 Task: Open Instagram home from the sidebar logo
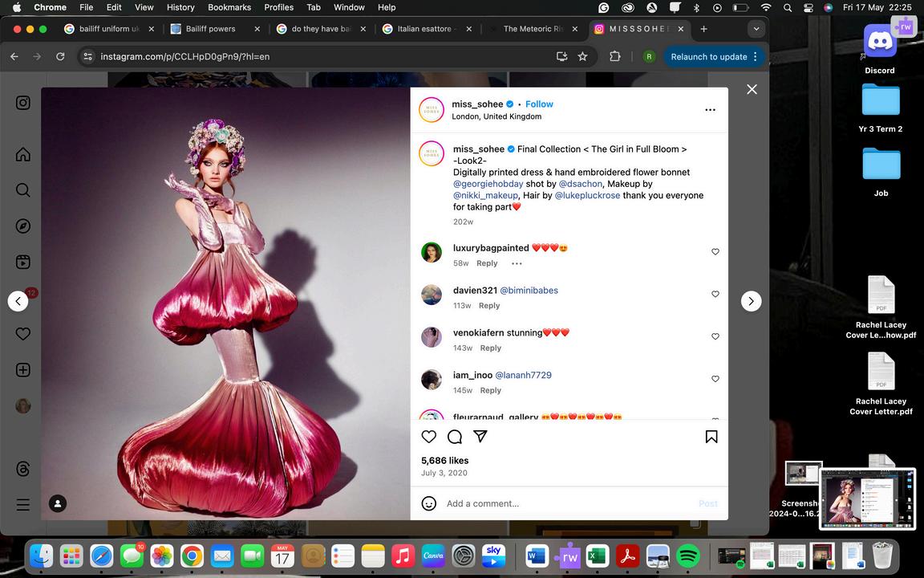23,103
